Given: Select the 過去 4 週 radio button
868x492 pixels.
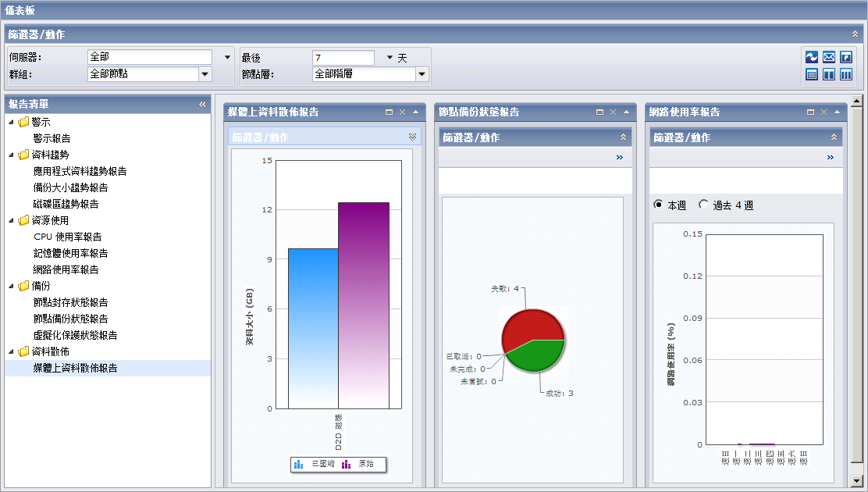Looking at the screenshot, I should (x=703, y=205).
